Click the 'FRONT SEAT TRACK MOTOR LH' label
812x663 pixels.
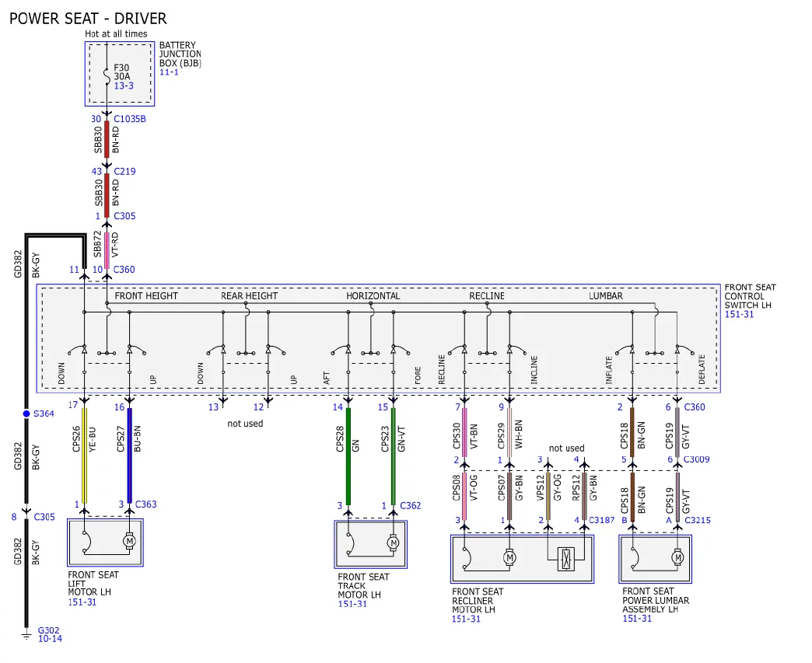363,586
